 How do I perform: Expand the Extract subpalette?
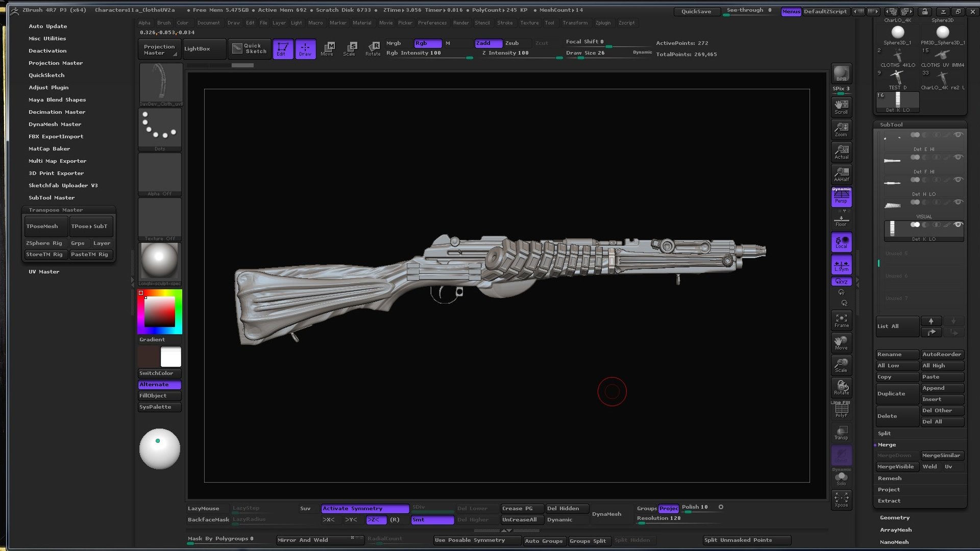(x=889, y=500)
